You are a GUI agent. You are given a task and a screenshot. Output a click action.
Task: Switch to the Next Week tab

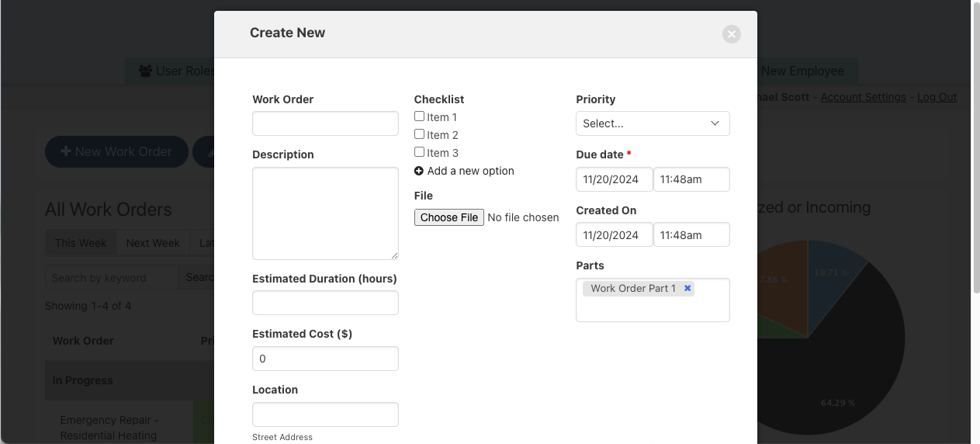click(153, 243)
